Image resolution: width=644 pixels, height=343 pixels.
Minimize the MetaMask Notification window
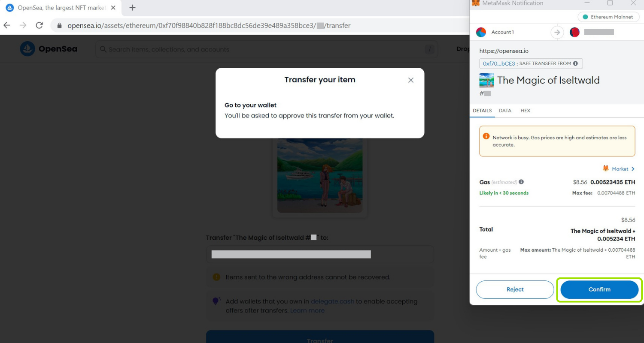click(x=587, y=3)
